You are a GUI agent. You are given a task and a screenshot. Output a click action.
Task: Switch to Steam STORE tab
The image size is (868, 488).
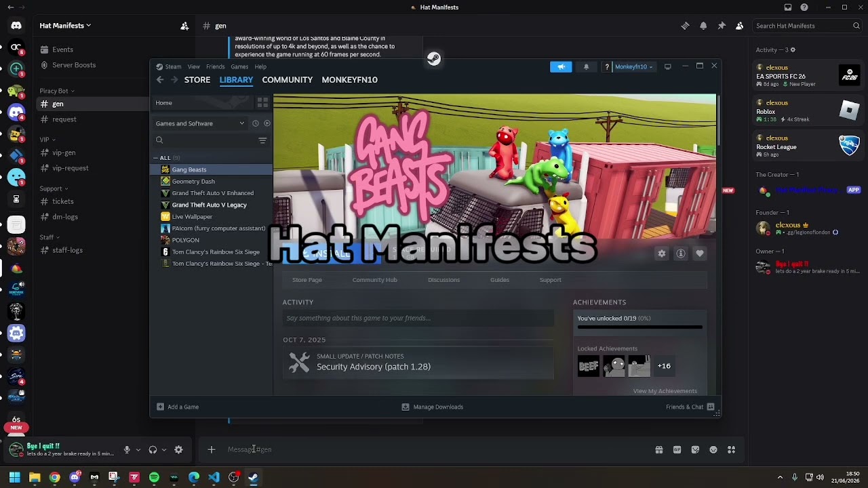197,79
